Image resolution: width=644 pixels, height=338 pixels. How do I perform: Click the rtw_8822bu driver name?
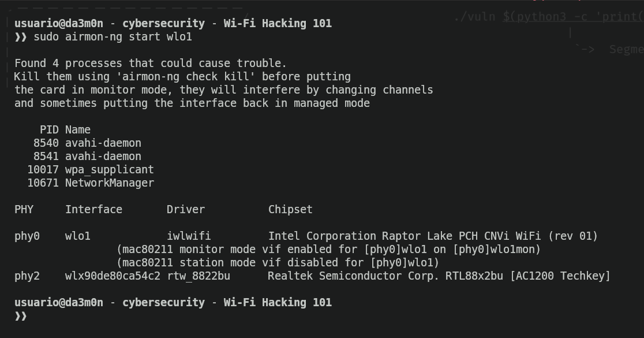(x=199, y=276)
